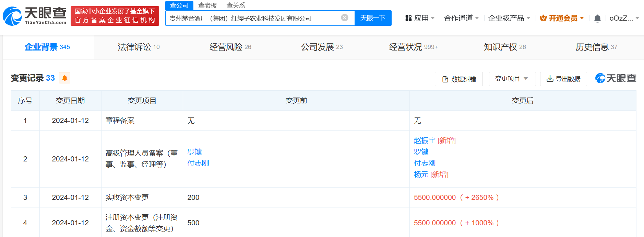Click the Tianyancha watermark logo above table
Viewport: 644px width, 237px height.
616,78
